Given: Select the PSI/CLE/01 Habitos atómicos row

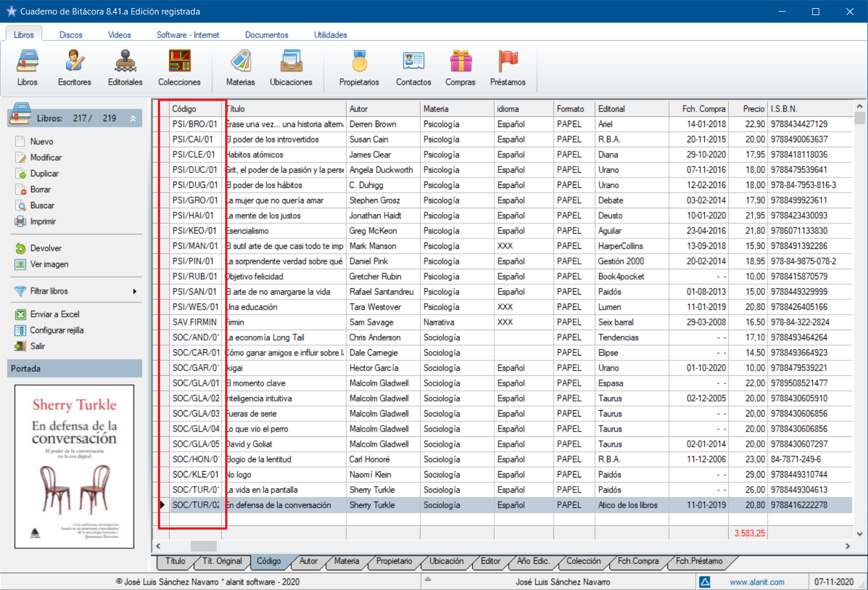Looking at the screenshot, I should point(255,155).
